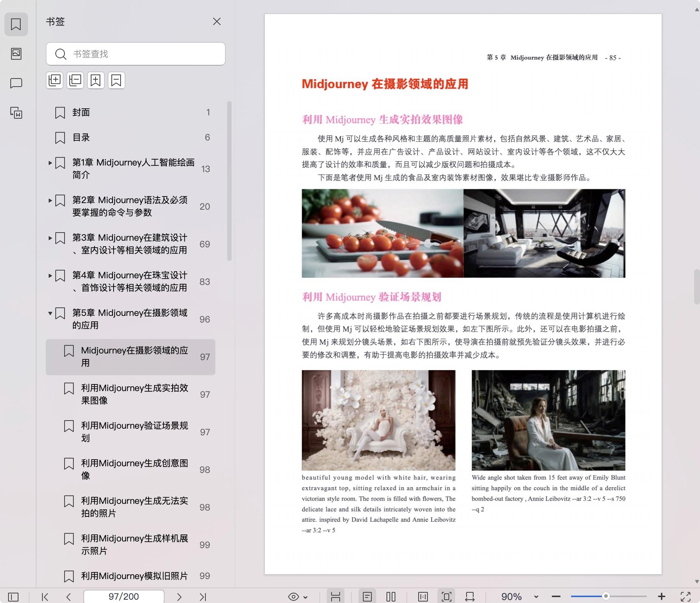Collapse the 第5章 摄影领域 bookmark
700x603 pixels.
(50, 313)
